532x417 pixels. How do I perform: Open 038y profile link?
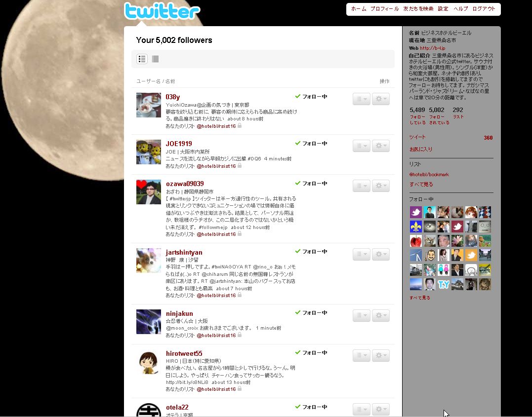coord(173,97)
